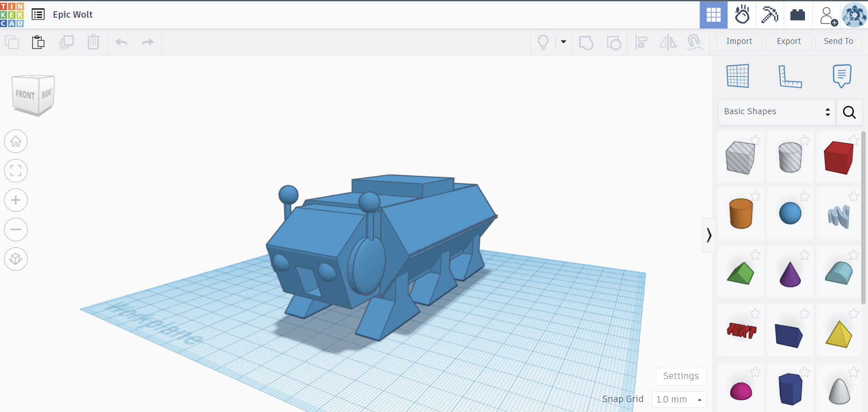Image resolution: width=868 pixels, height=412 pixels.
Task: Click the Import button
Action: (x=739, y=41)
